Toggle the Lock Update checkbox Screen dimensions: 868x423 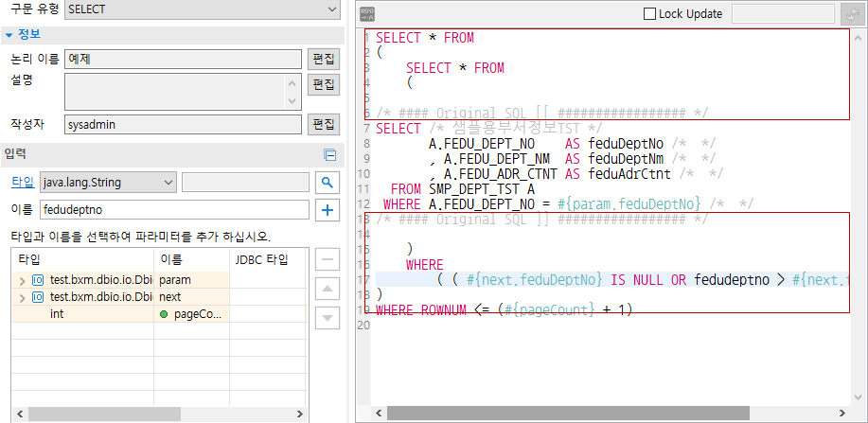pos(649,14)
